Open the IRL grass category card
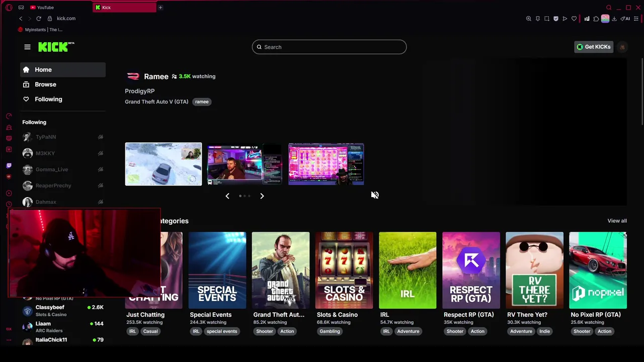The height and width of the screenshot is (362, 644). click(407, 270)
